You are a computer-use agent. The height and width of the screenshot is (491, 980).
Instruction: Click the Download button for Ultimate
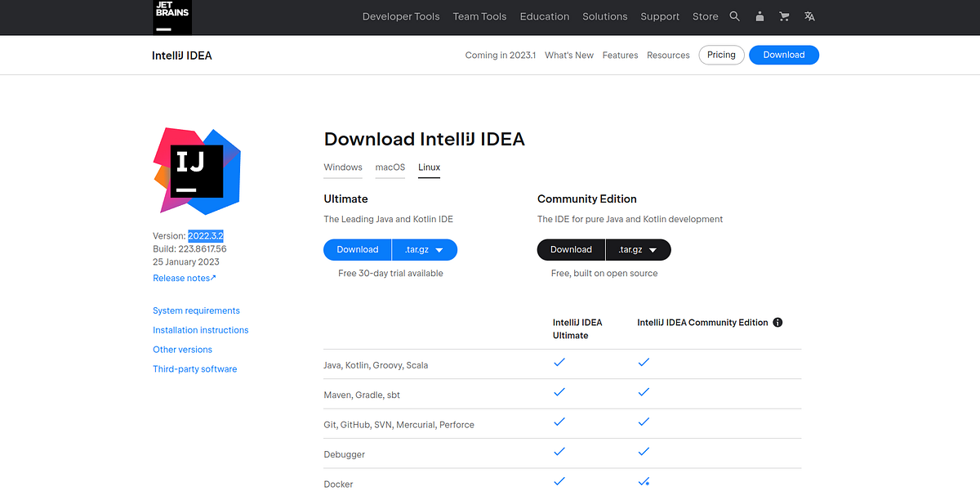pyautogui.click(x=357, y=249)
